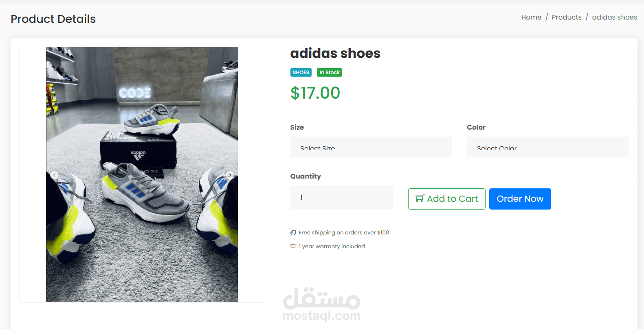Click the free shipping truck icon
The width and height of the screenshot is (644, 329).
tap(293, 232)
